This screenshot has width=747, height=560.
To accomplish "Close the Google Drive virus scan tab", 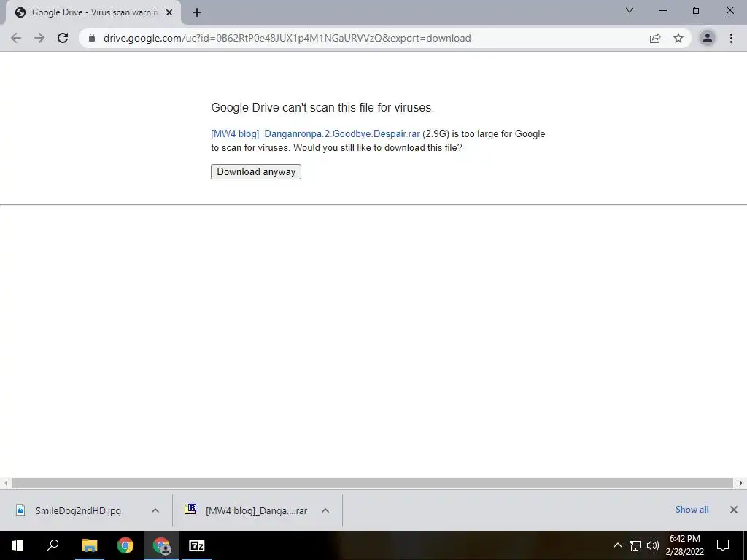I will click(x=169, y=13).
